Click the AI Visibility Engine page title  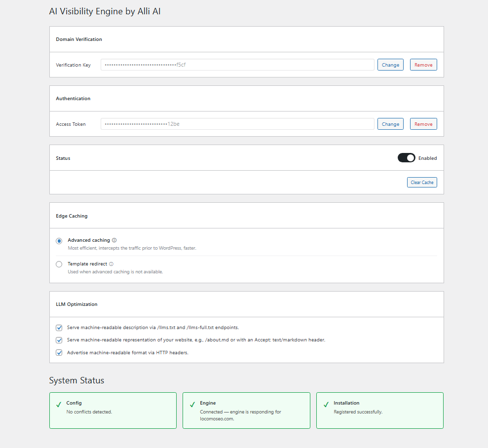click(x=105, y=11)
